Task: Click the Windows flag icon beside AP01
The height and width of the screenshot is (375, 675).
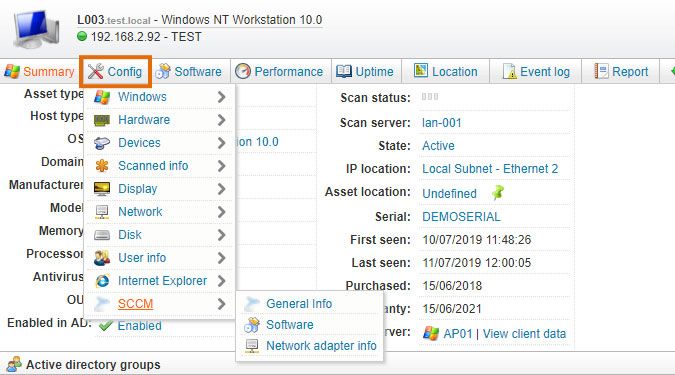Action: 430,333
